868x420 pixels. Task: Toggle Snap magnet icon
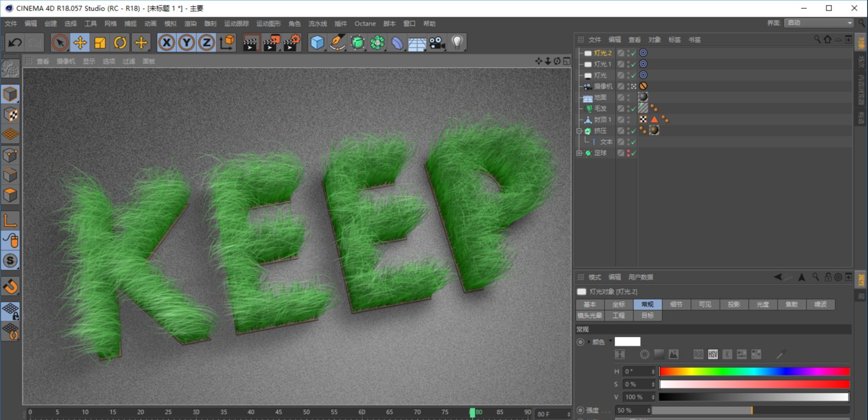pos(10,286)
